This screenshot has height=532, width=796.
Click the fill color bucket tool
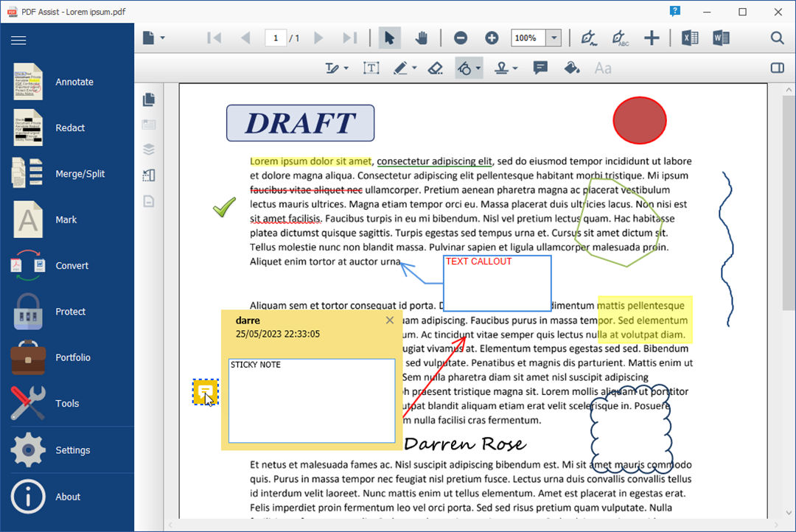573,67
